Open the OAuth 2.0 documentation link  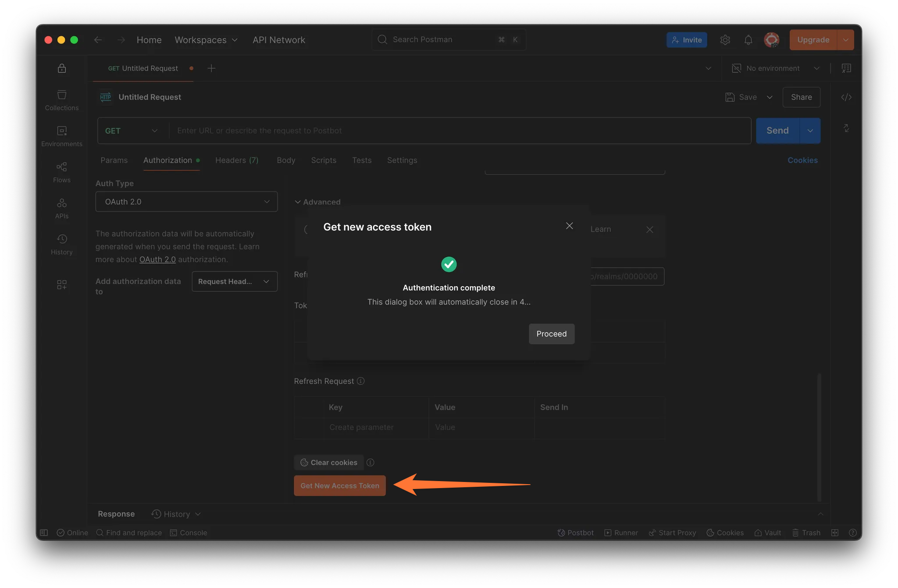[157, 259]
